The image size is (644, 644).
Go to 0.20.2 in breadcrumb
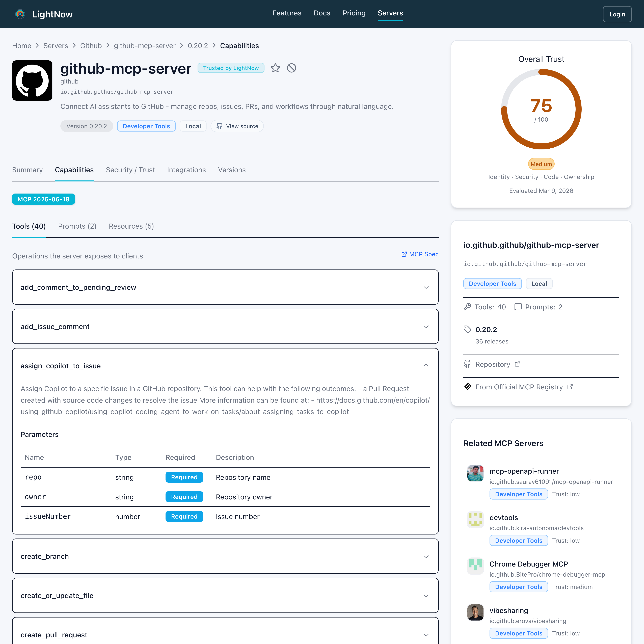click(x=198, y=46)
